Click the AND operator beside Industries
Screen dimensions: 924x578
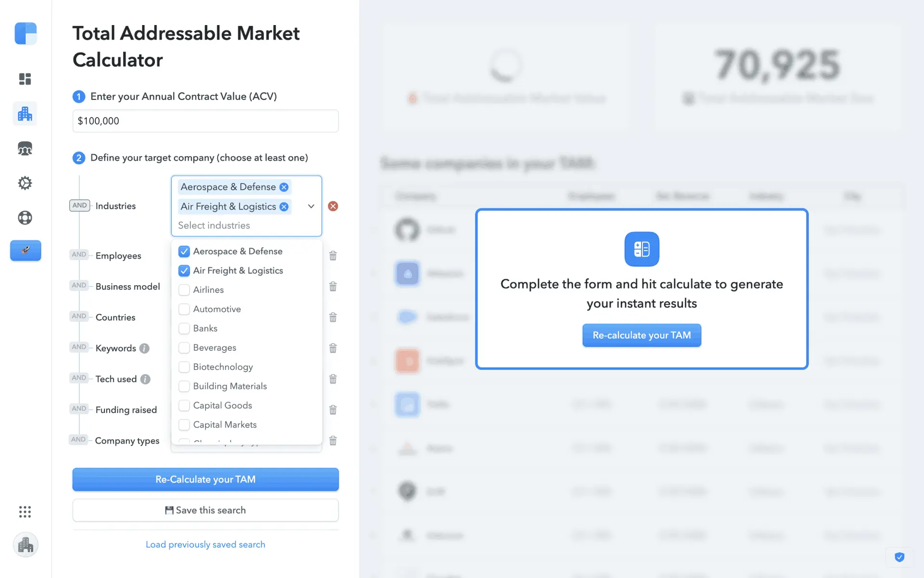pyautogui.click(x=79, y=206)
